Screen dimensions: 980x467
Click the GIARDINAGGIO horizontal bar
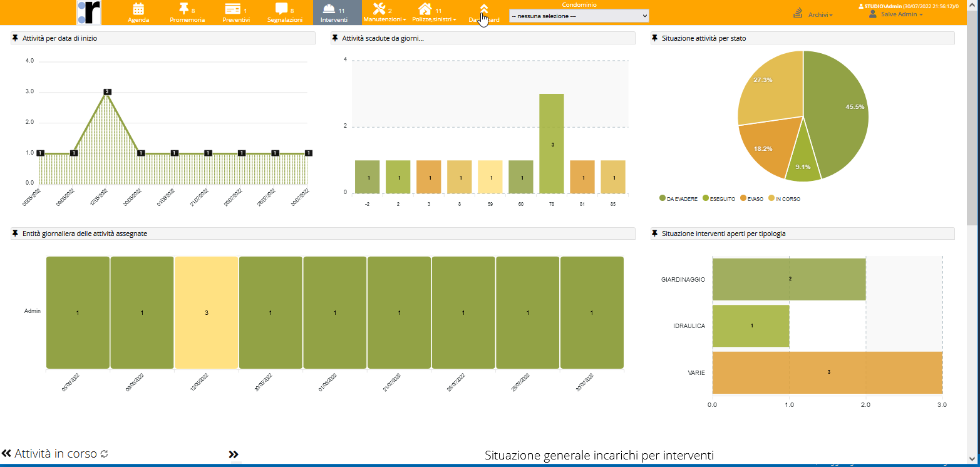click(x=789, y=279)
